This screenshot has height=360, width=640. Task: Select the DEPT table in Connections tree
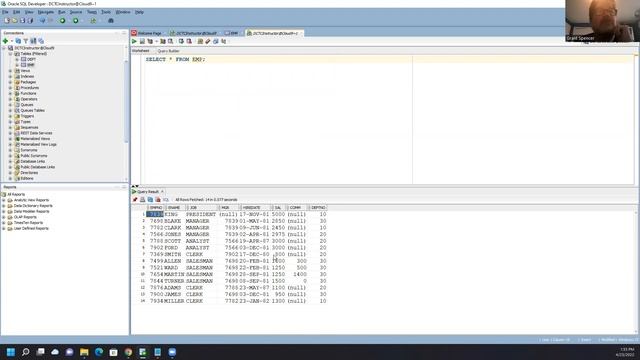tap(31, 59)
